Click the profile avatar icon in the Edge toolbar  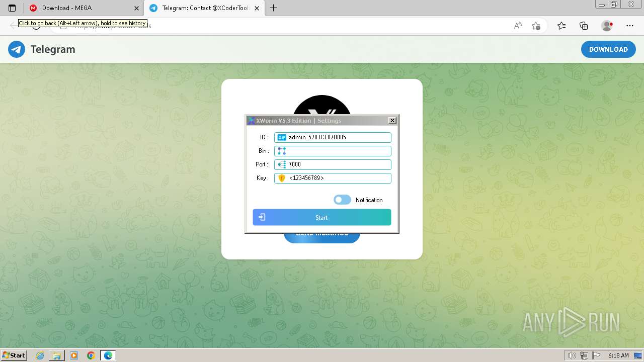(x=607, y=26)
